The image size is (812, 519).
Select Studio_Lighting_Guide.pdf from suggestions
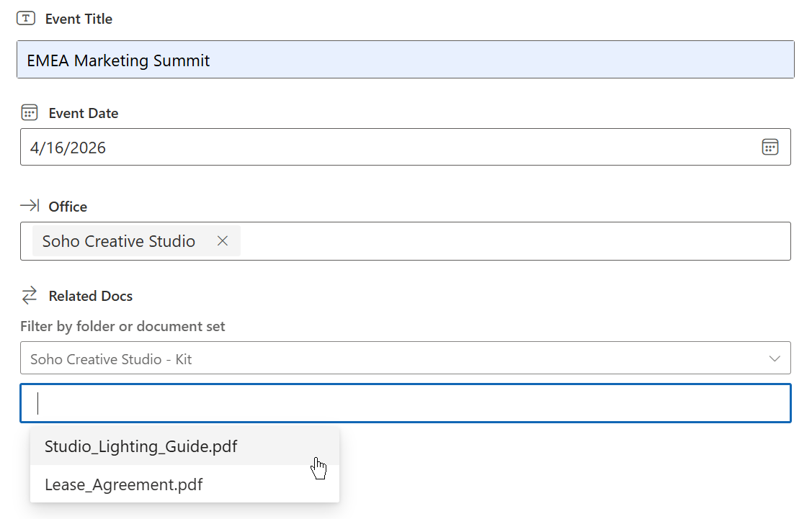(141, 446)
